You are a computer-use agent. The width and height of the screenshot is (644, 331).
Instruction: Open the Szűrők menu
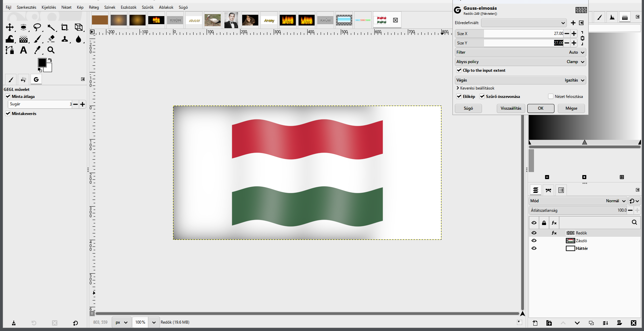click(x=148, y=7)
